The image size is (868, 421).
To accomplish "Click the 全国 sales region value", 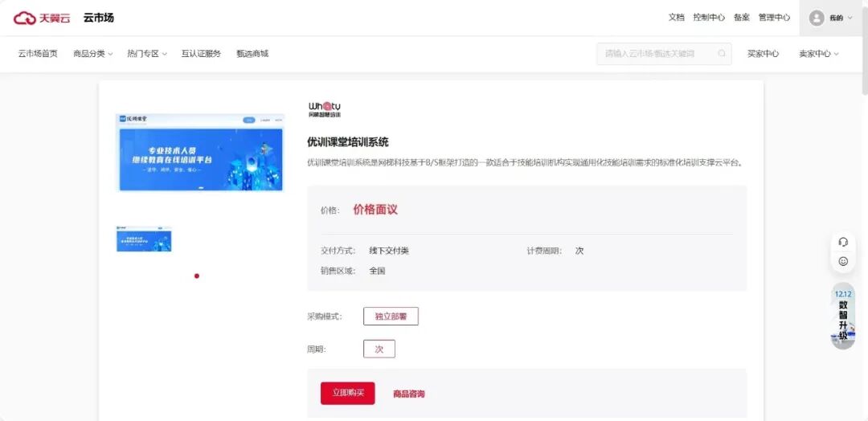I will 377,271.
